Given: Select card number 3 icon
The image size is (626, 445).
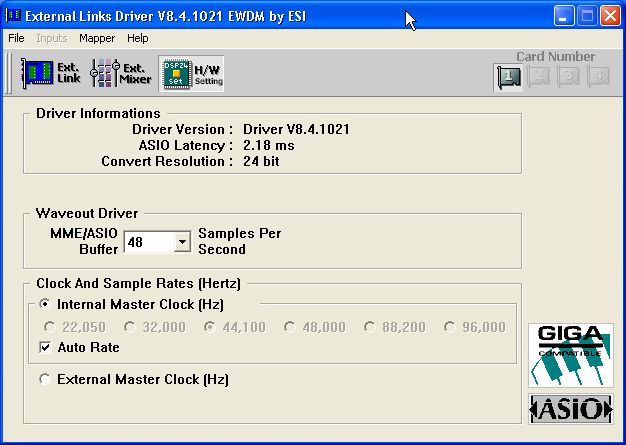Looking at the screenshot, I should click(568, 76).
